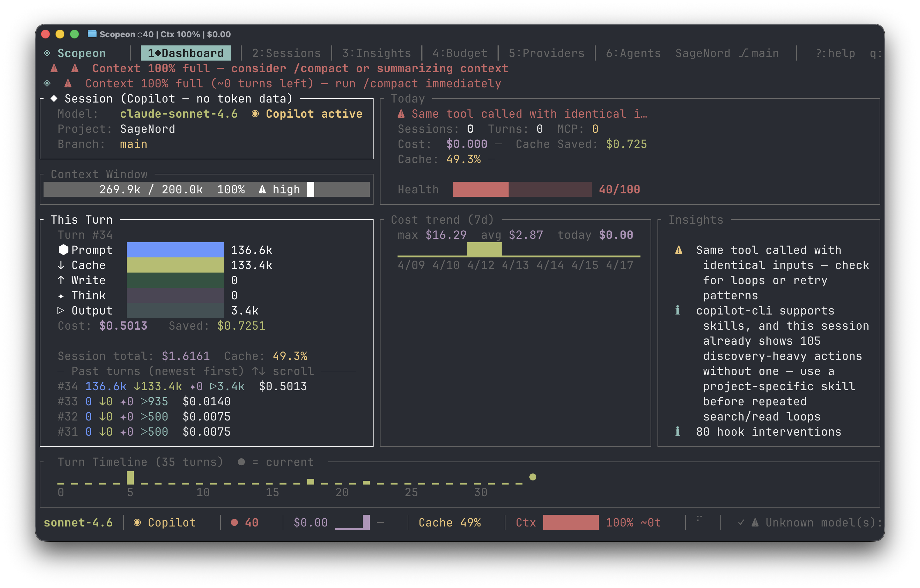Toggle the Copilot active indicator in Session panel
Viewport: 920px width, 588px height.
coord(256,114)
